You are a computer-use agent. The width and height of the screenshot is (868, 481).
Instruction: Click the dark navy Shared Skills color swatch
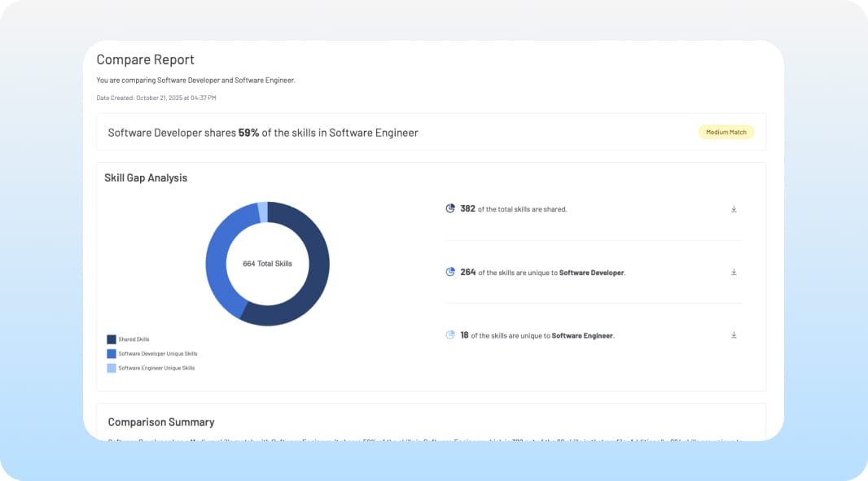click(x=111, y=339)
